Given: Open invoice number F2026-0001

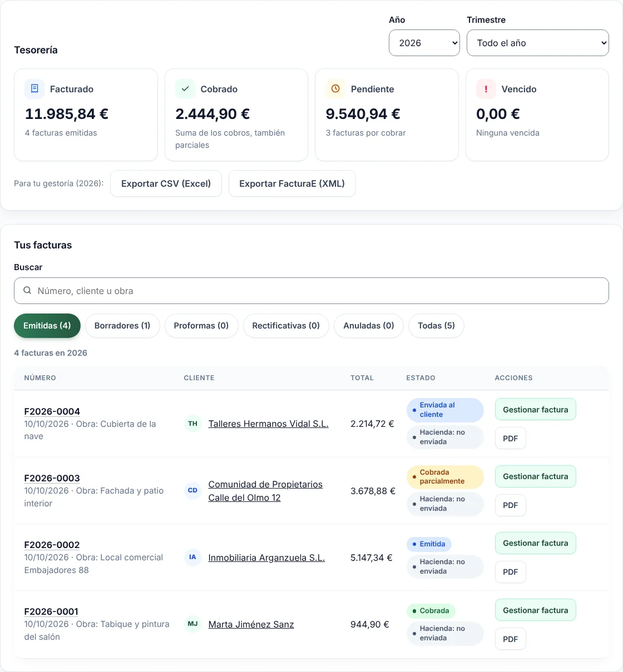Looking at the screenshot, I should click(51, 611).
